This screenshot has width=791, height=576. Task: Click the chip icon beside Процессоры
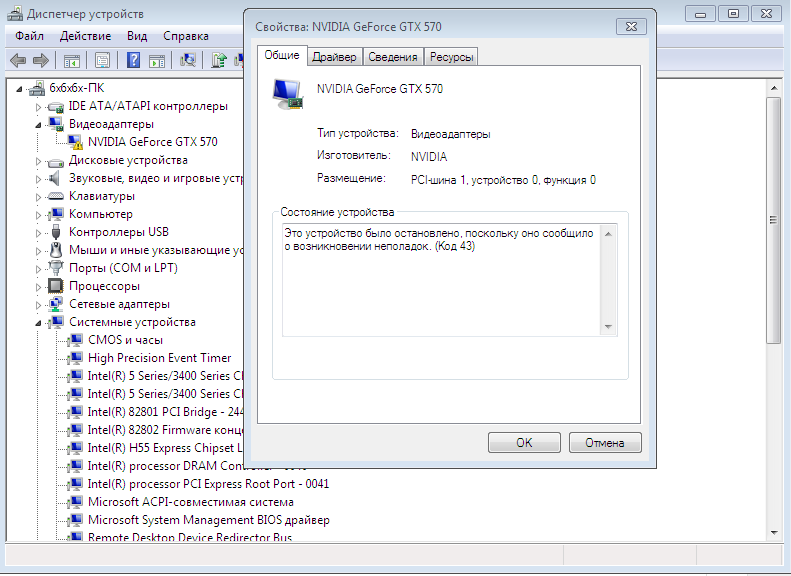pos(55,286)
